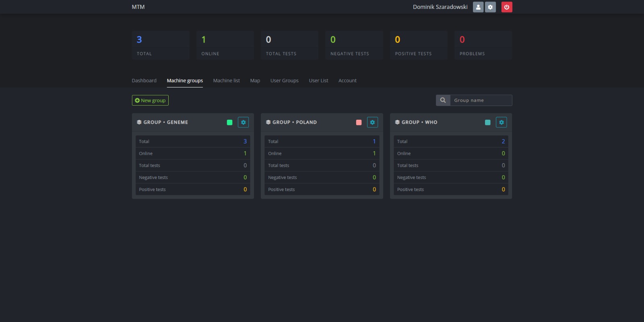Click the MTM brand link
This screenshot has width=644, height=322.
pos(138,7)
